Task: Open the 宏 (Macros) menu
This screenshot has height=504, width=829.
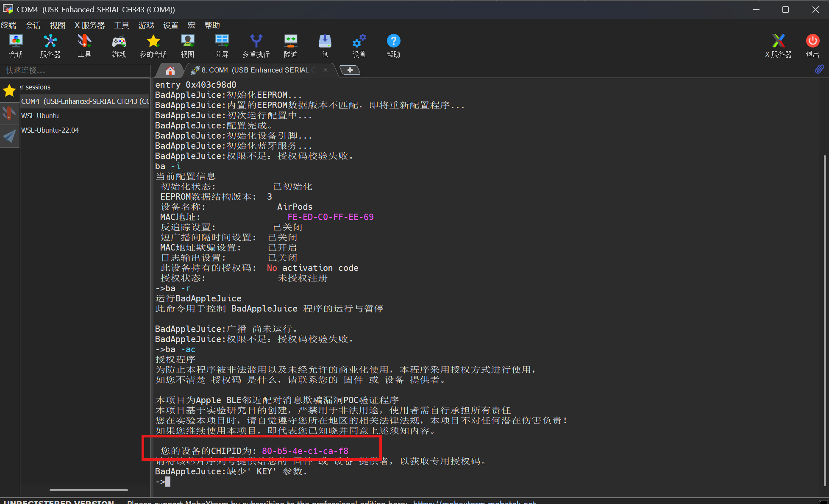Action: click(192, 25)
